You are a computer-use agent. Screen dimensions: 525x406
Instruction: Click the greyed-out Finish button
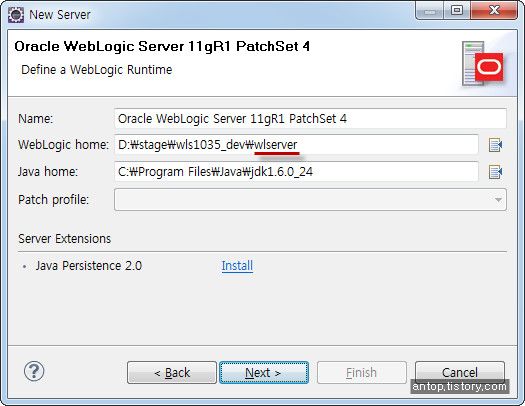362,372
